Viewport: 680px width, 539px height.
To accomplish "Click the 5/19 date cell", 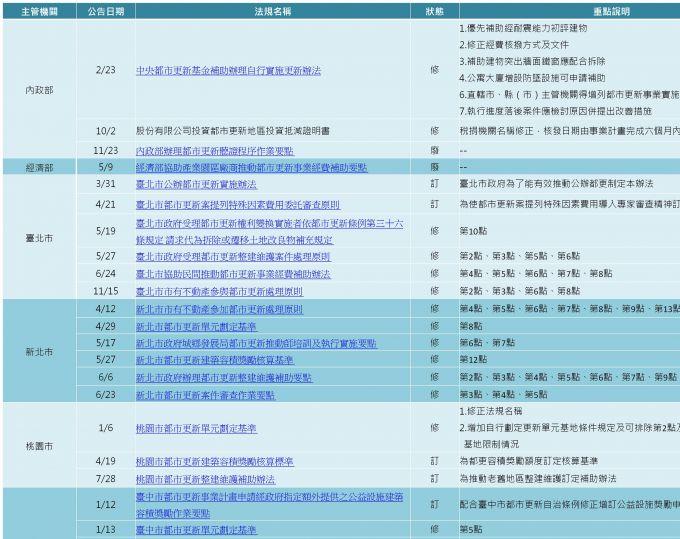I will click(106, 231).
